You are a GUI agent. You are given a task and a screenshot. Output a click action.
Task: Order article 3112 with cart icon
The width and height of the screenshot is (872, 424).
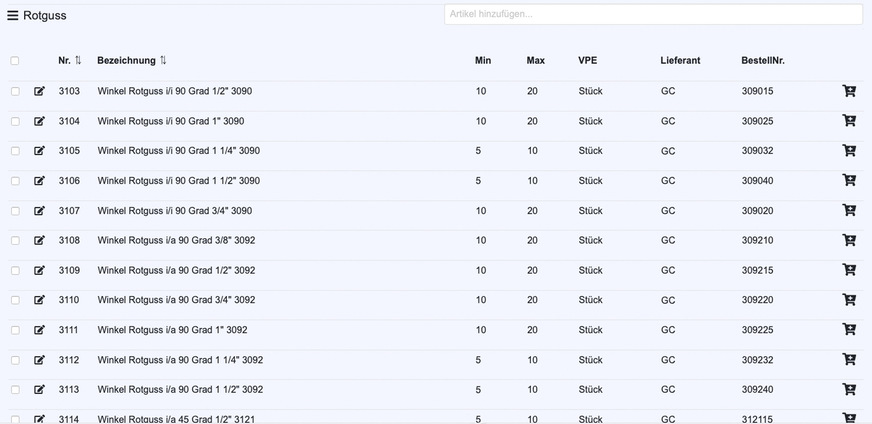[849, 360]
